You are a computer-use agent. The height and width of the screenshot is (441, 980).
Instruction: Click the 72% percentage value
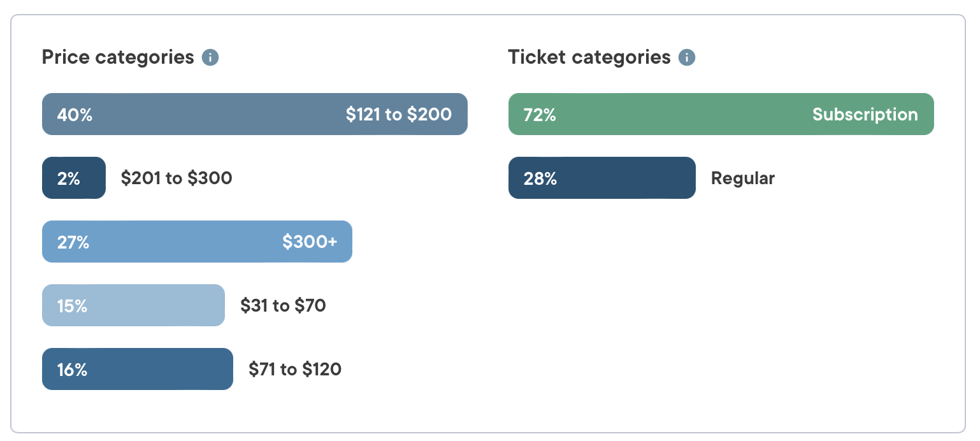tap(540, 115)
